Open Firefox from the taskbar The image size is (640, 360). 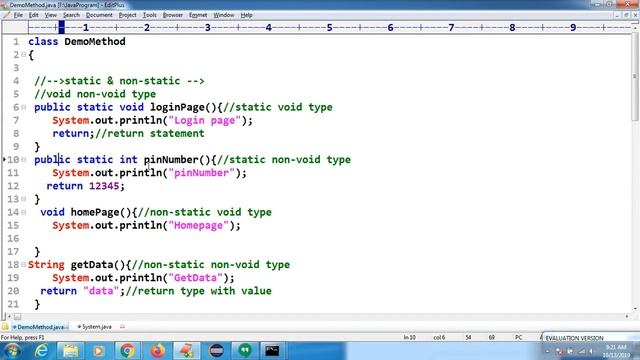pos(158,351)
